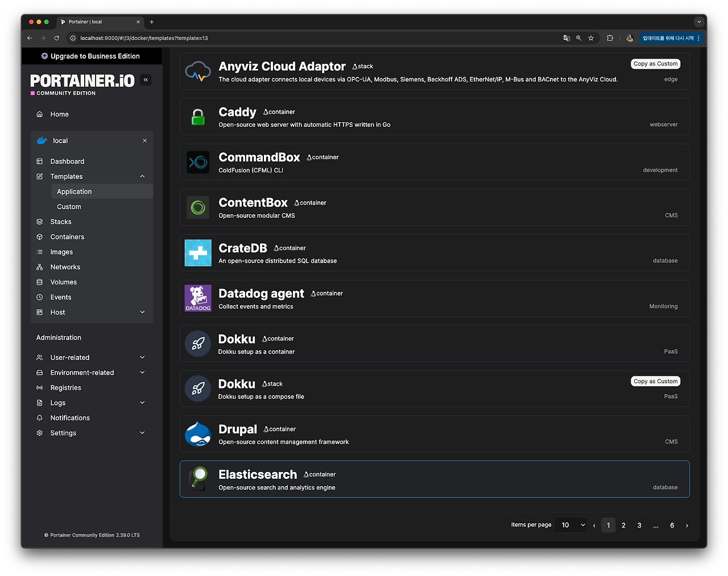Switch to the Portainer | local tab
The width and height of the screenshot is (728, 576).
click(x=100, y=22)
